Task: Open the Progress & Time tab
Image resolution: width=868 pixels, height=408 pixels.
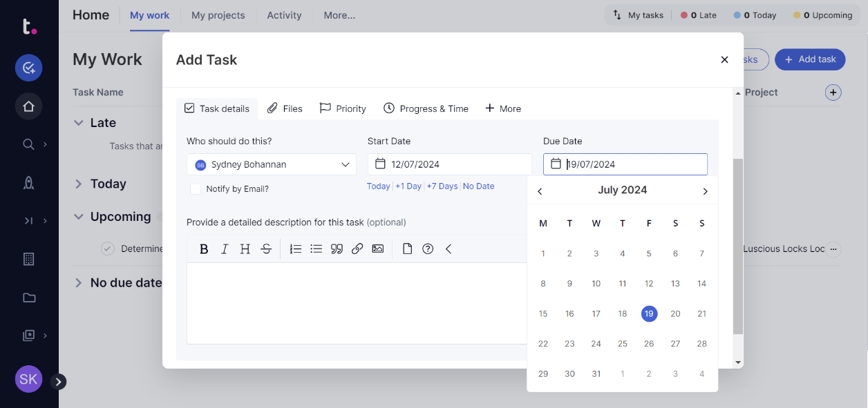Action: 426,108
